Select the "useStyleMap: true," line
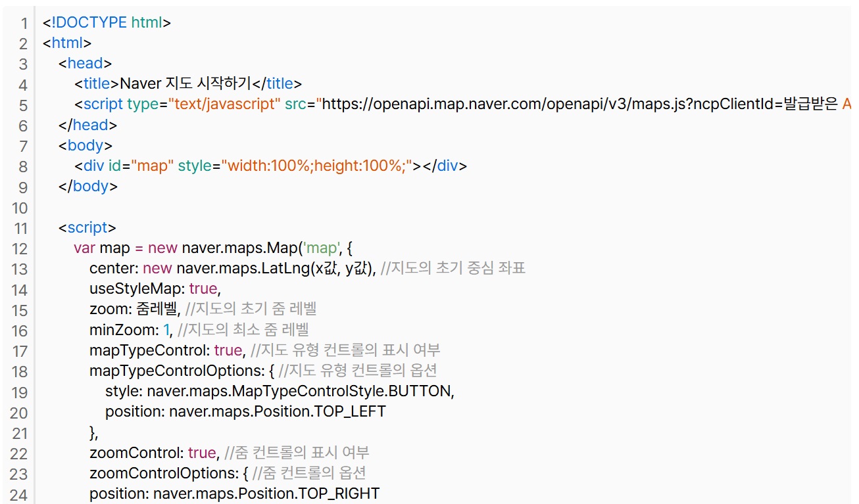The image size is (859, 504). 154,288
